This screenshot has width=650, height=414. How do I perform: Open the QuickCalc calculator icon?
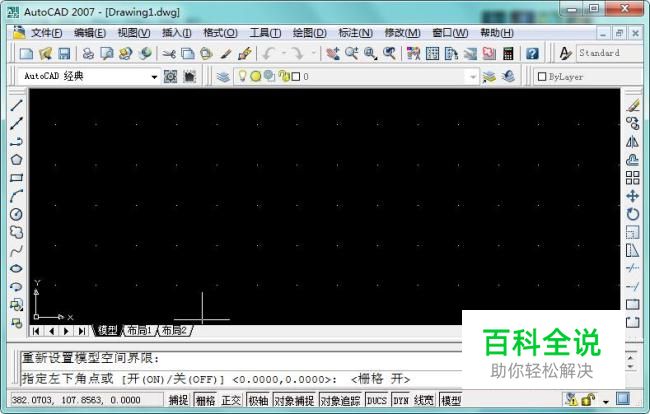point(508,53)
